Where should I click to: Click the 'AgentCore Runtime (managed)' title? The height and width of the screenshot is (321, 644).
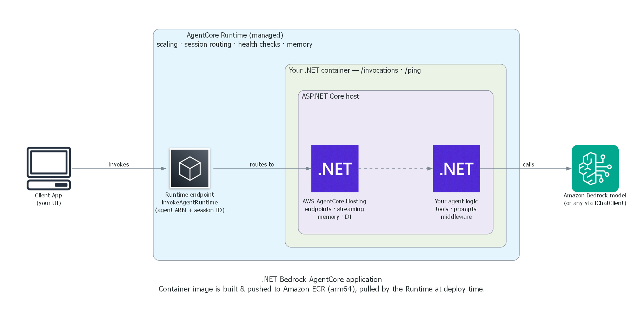pos(235,35)
